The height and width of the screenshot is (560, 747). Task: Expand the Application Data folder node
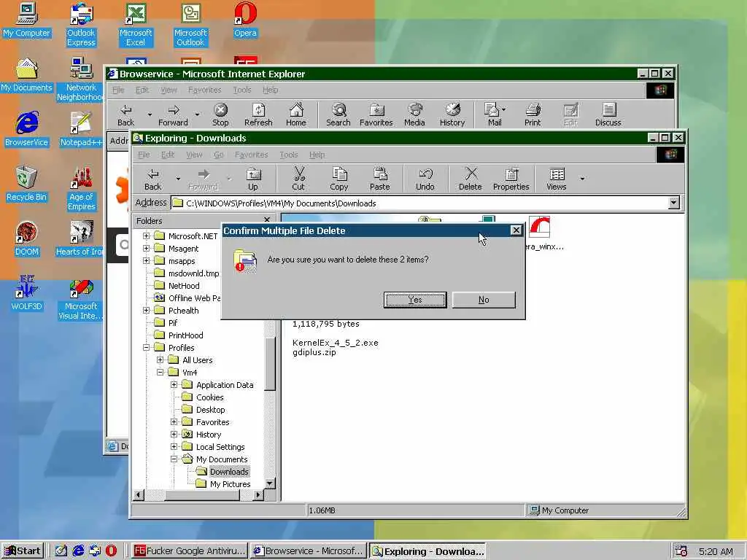click(174, 384)
